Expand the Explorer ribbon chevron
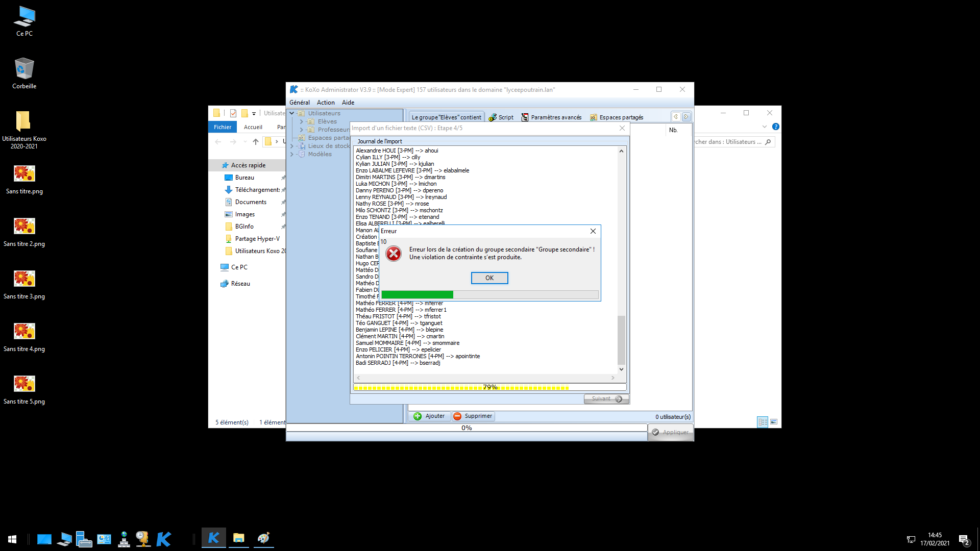Image resolution: width=980 pixels, height=551 pixels. pos(765,127)
